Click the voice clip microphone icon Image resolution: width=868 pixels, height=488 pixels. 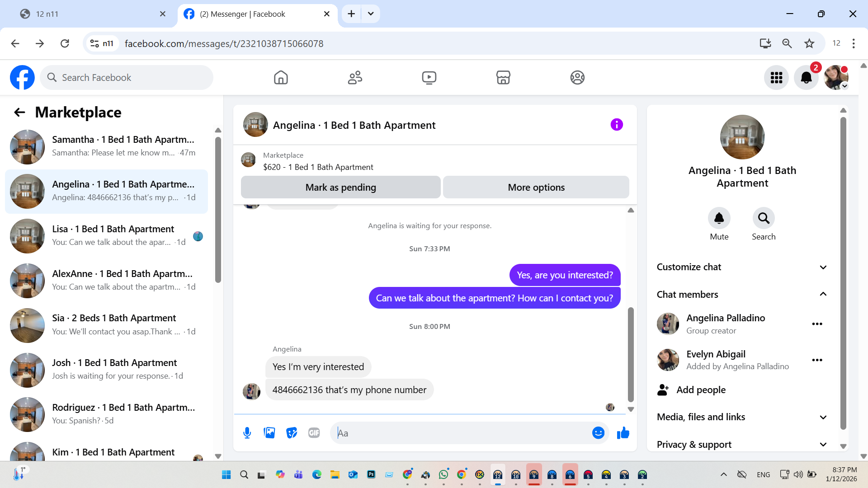tap(247, 433)
